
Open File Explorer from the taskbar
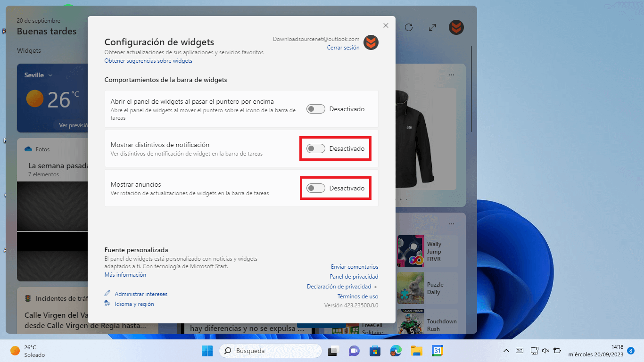[416, 351]
